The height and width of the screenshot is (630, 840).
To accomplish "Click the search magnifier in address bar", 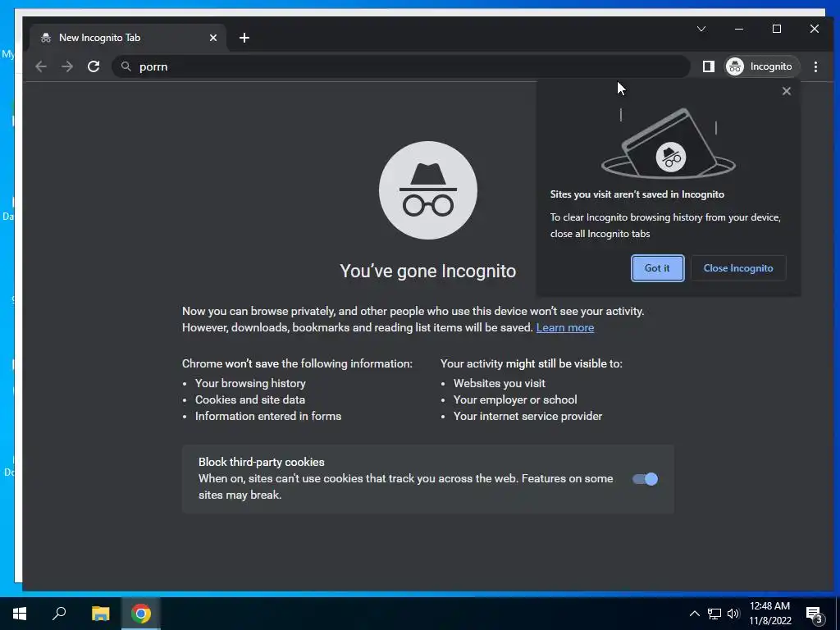I will click(126, 66).
